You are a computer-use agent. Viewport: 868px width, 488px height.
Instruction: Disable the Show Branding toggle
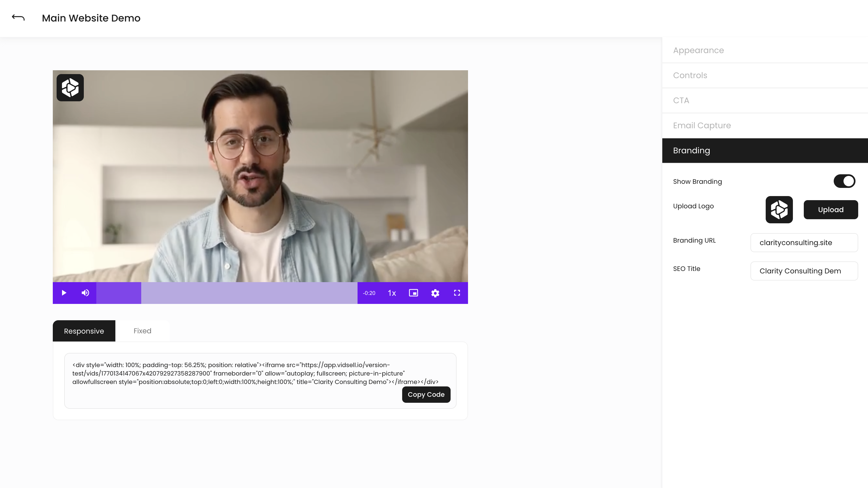point(844,181)
